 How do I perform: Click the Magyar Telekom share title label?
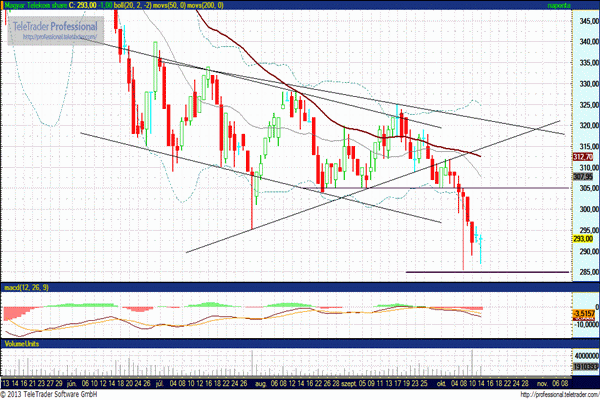(x=36, y=5)
